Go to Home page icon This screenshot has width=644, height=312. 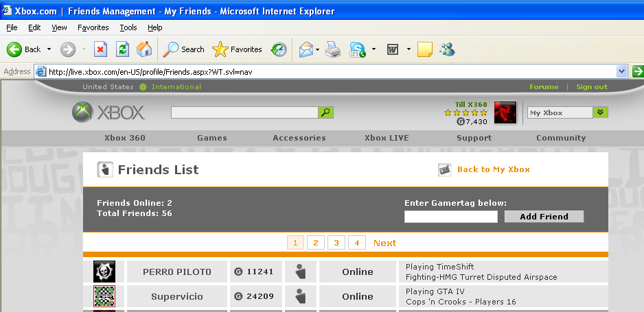tap(144, 49)
